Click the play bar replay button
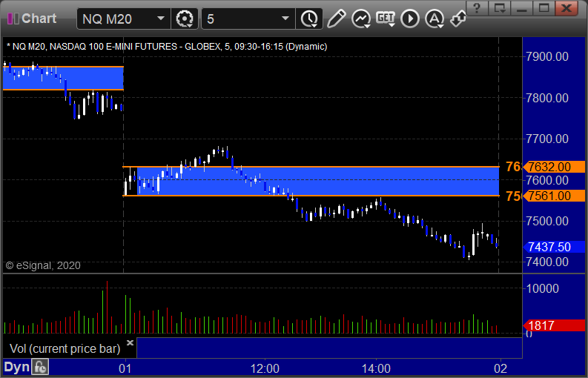Viewport: 588px width, 378px height. click(410, 19)
